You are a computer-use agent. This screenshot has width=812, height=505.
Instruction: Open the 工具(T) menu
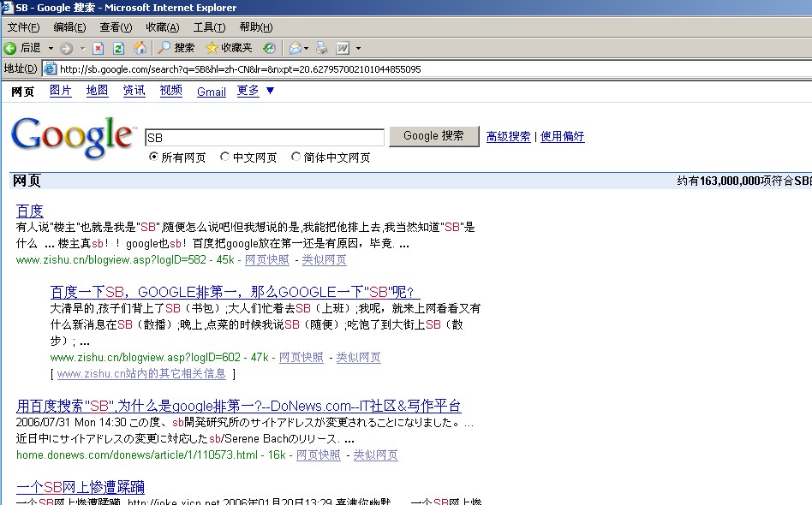(209, 27)
